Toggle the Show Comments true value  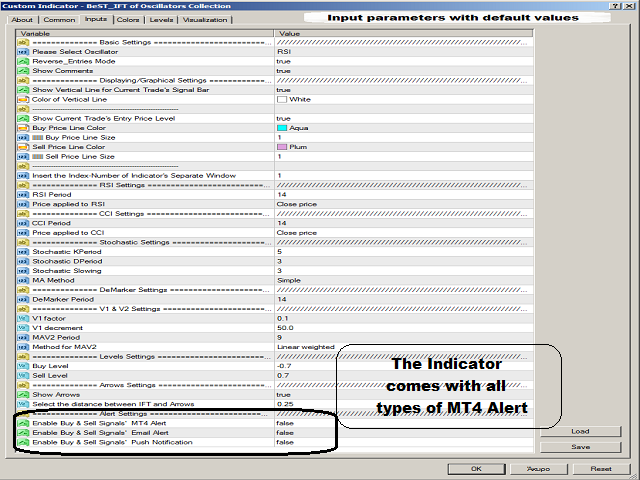pyautogui.click(x=284, y=71)
